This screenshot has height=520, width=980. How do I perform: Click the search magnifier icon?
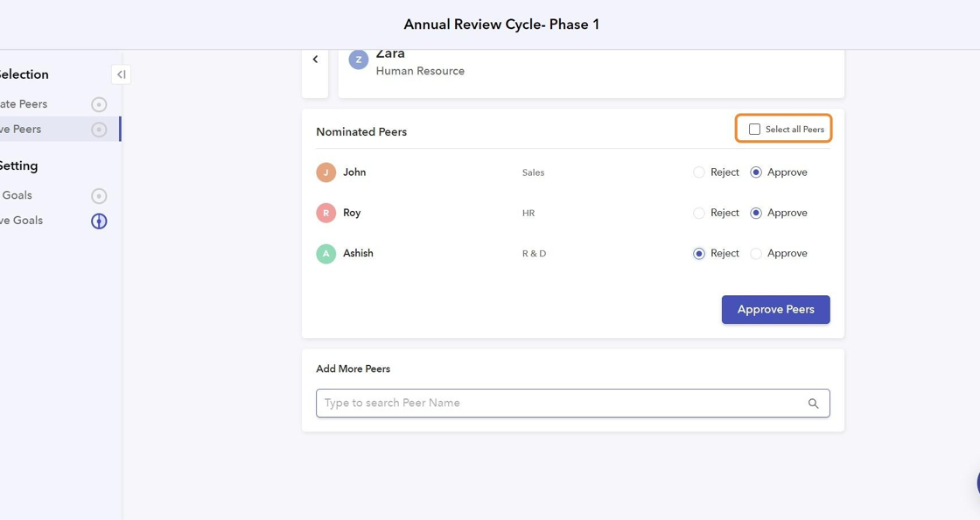click(813, 404)
